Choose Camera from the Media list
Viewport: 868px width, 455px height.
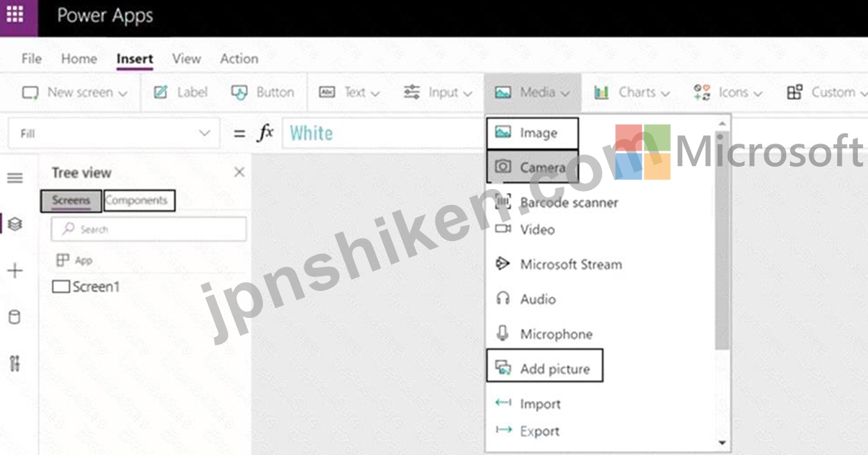pyautogui.click(x=532, y=167)
